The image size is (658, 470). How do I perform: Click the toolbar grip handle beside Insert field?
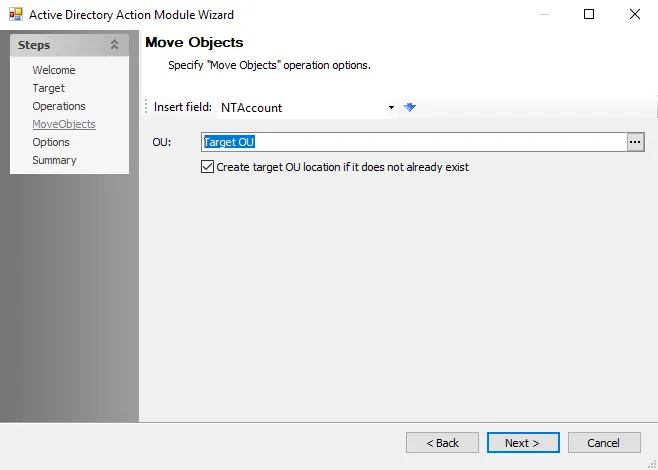pyautogui.click(x=146, y=107)
